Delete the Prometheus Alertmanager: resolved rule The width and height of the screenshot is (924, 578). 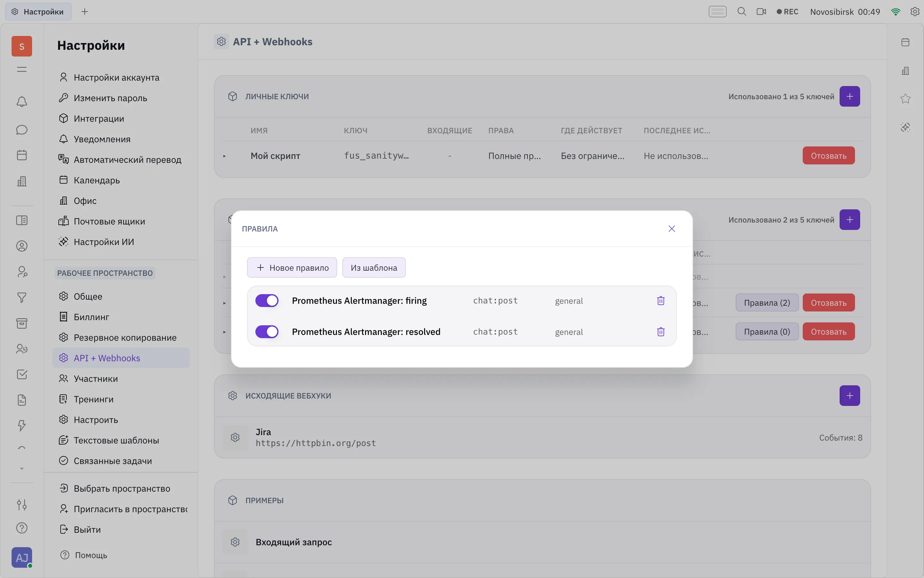(x=661, y=331)
